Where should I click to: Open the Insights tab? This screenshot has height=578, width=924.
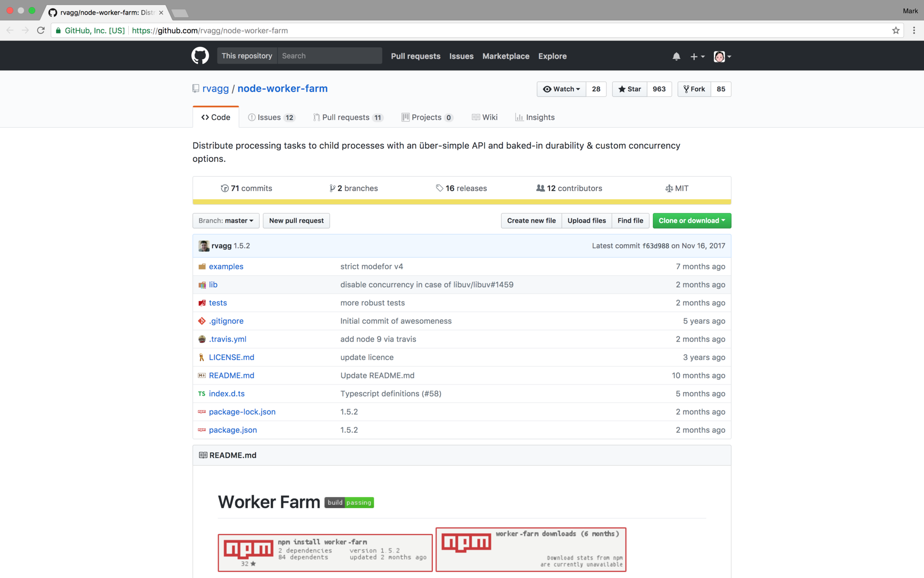tap(535, 117)
